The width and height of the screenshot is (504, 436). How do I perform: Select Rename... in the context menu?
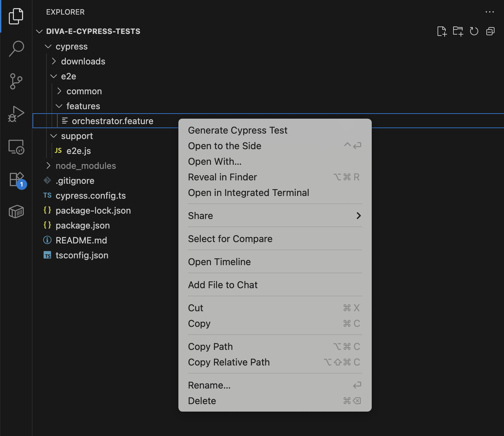click(x=209, y=385)
